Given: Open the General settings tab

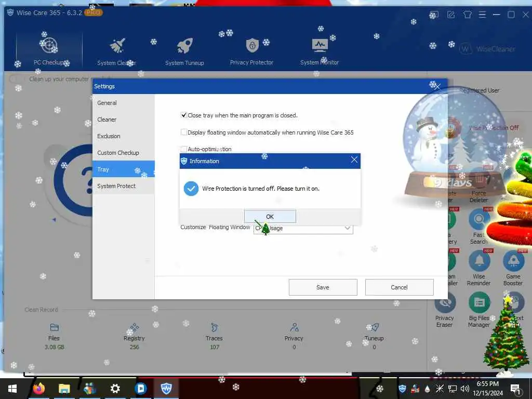Looking at the screenshot, I should pos(124,103).
